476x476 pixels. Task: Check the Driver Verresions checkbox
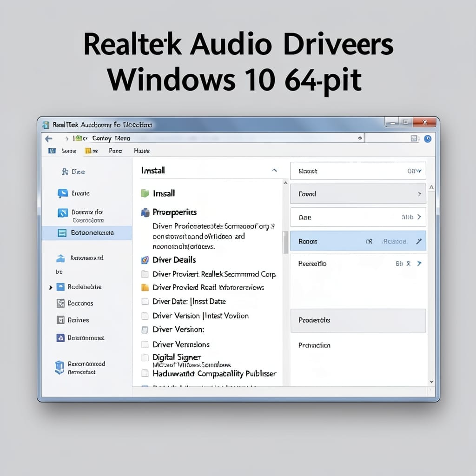[x=145, y=344]
